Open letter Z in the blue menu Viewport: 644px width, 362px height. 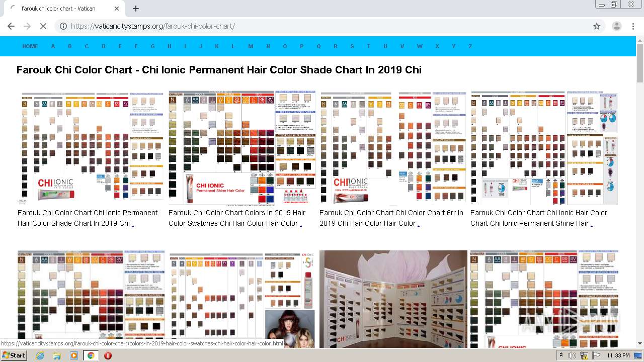pos(470,46)
